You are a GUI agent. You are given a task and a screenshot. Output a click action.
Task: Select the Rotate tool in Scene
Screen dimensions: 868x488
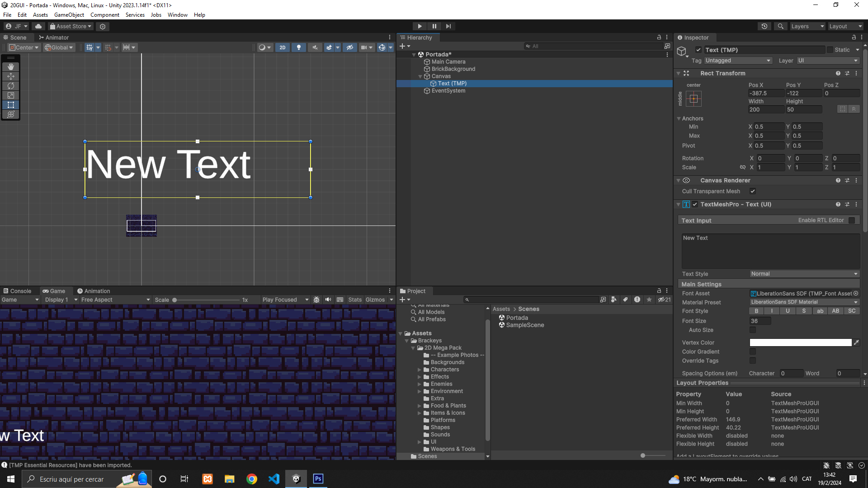click(11, 86)
